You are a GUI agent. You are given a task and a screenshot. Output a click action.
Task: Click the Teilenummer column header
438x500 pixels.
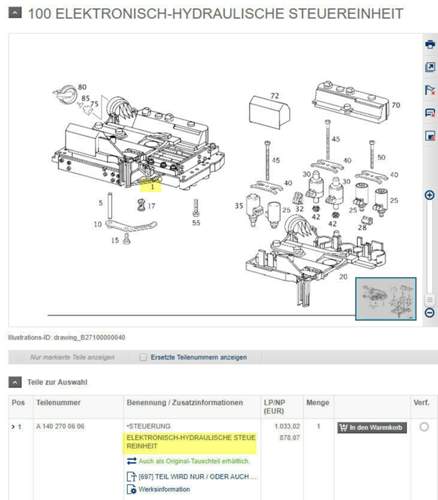pyautogui.click(x=58, y=403)
